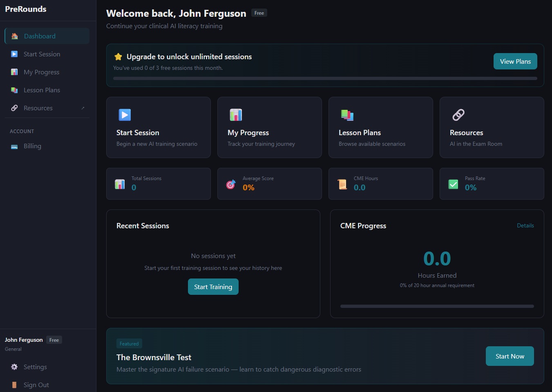
Task: Open Billing using the card icon
Action: pyautogui.click(x=14, y=146)
